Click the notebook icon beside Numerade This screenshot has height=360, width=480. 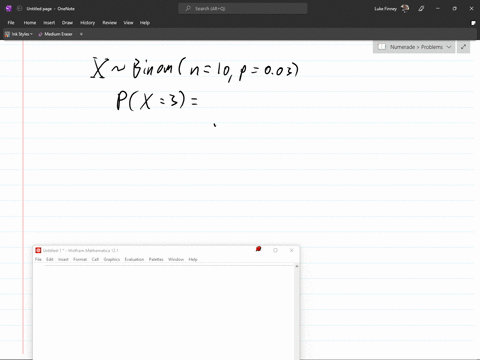[382, 47]
